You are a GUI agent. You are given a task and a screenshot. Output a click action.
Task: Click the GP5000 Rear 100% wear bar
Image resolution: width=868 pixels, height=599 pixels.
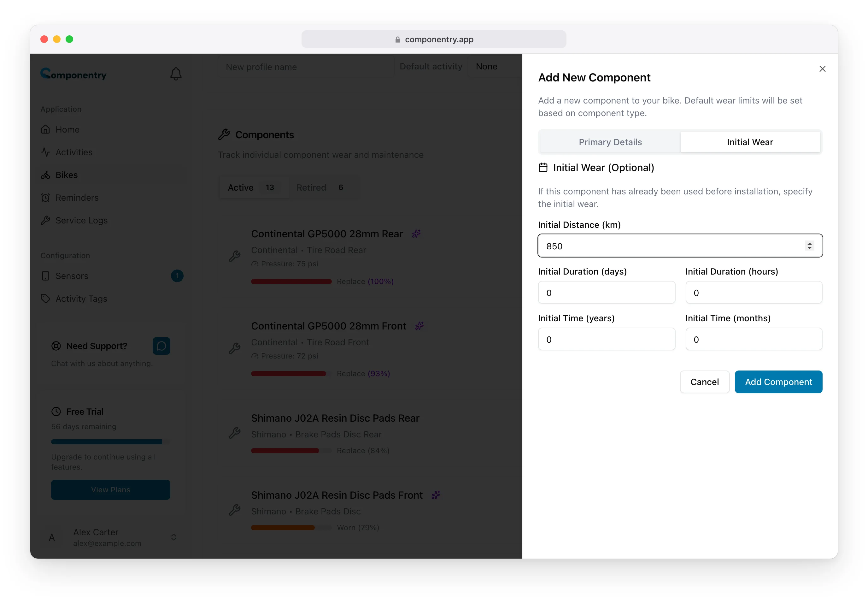291,282
